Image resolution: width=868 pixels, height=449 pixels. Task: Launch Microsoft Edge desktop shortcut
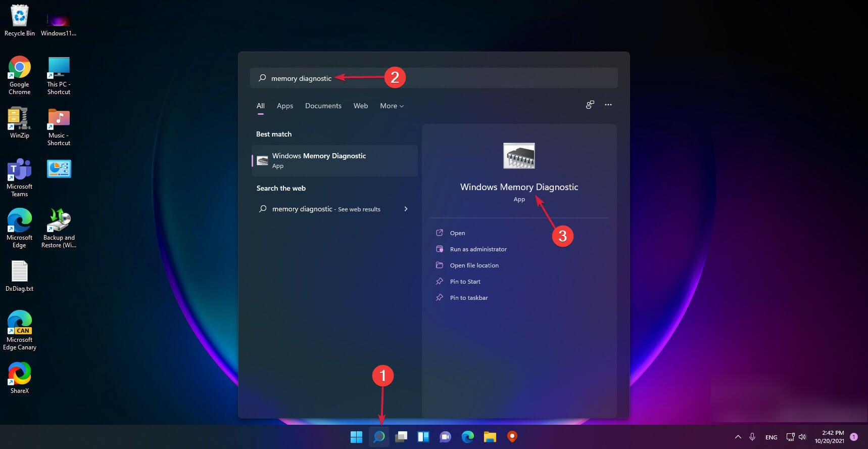click(x=20, y=229)
